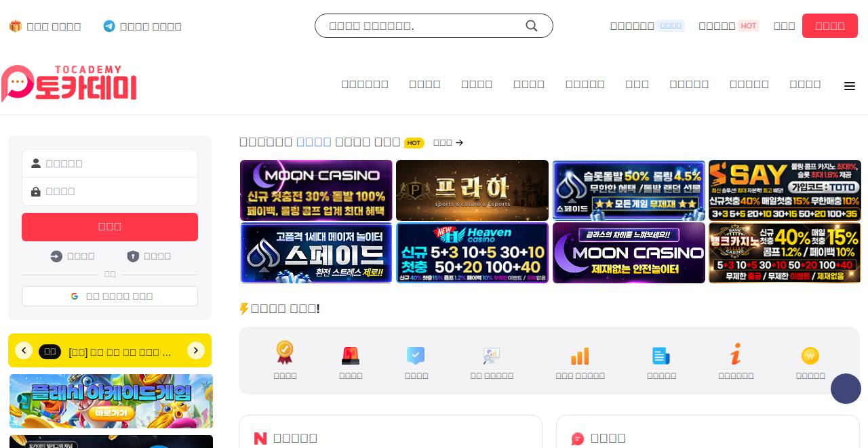
Task: Click the Google sign-in button
Action: pos(110,296)
